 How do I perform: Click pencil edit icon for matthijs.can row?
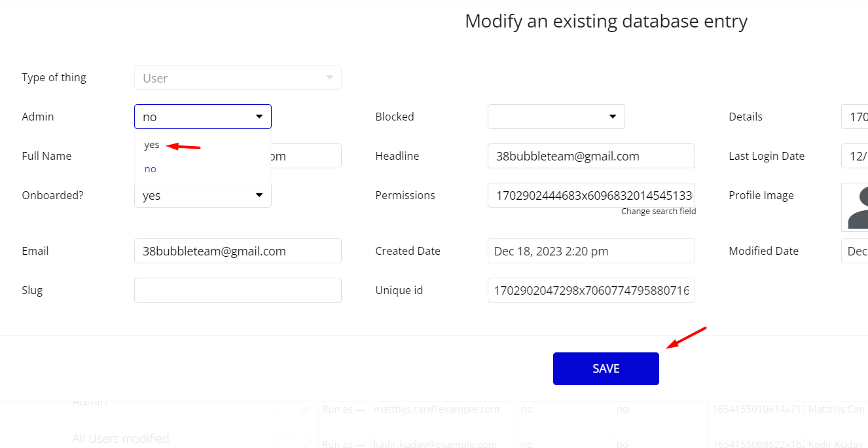click(x=306, y=410)
